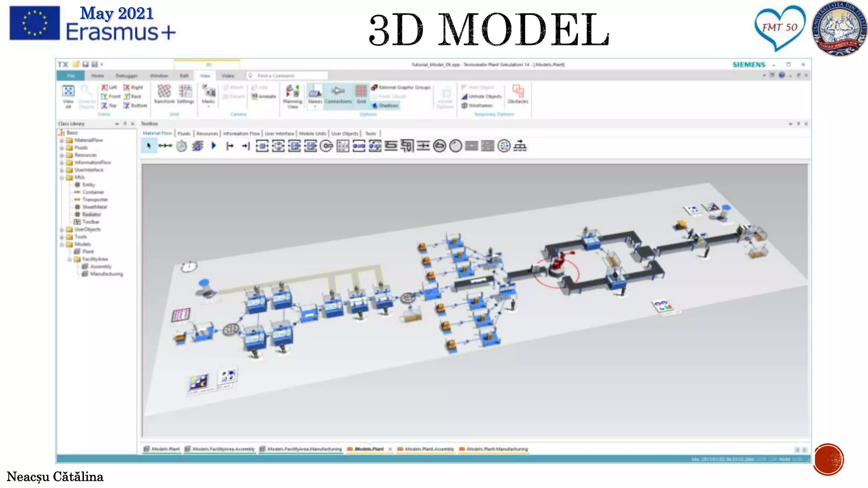This screenshot has height=488, width=868.
Task: Click the Source object icon in toolbox
Action: click(230, 146)
